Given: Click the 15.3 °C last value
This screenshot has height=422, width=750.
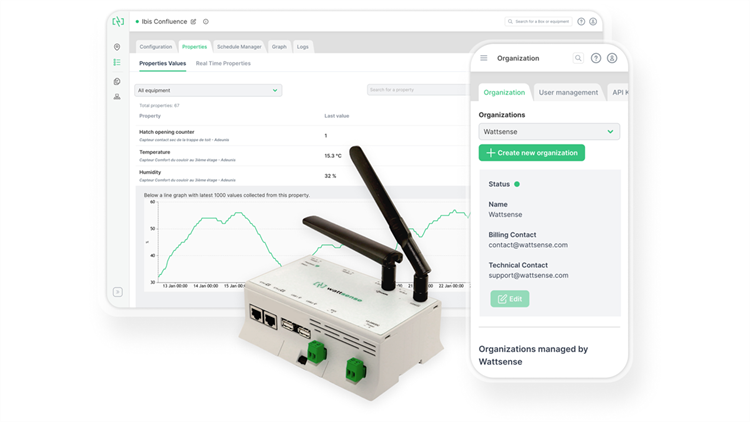Looking at the screenshot, I should pyautogui.click(x=333, y=156).
